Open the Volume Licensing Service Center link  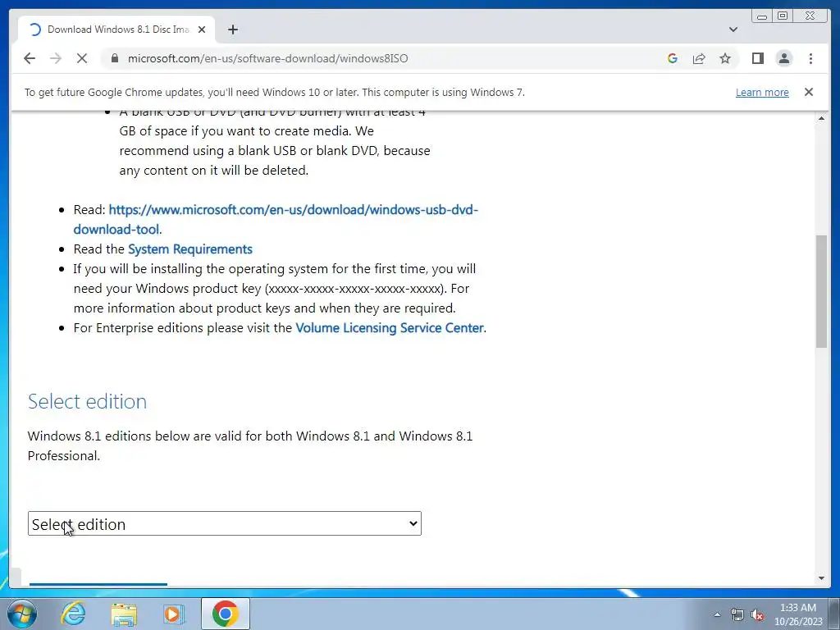tap(390, 328)
